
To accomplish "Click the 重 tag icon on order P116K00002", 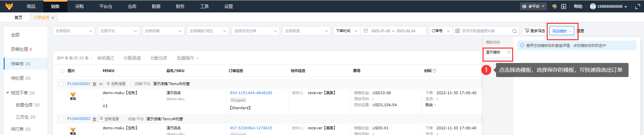I will [x=94, y=119].
